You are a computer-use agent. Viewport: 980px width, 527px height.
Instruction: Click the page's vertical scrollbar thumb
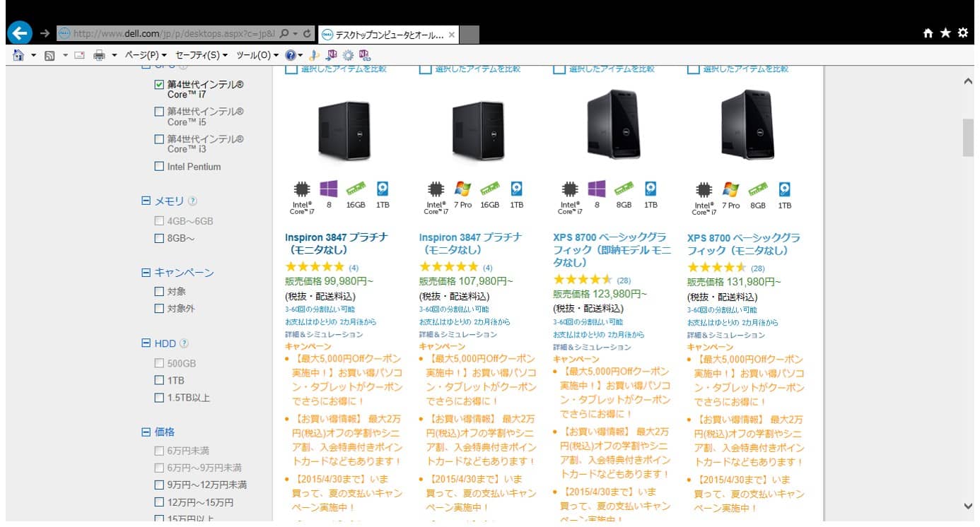coord(968,138)
